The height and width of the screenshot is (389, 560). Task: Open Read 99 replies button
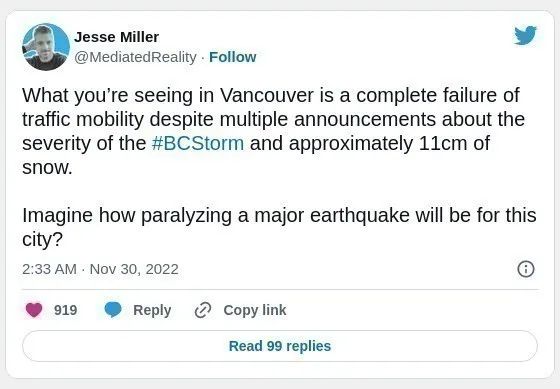280,346
